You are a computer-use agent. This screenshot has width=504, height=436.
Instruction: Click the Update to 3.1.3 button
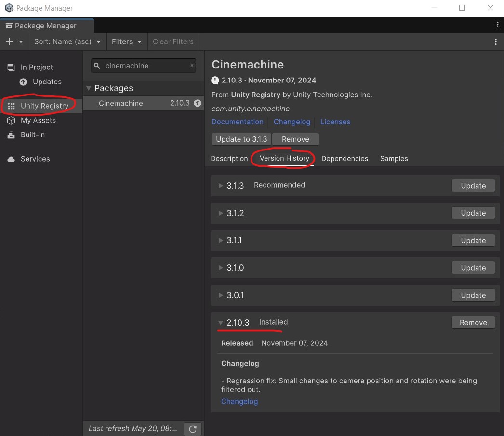[x=241, y=139]
